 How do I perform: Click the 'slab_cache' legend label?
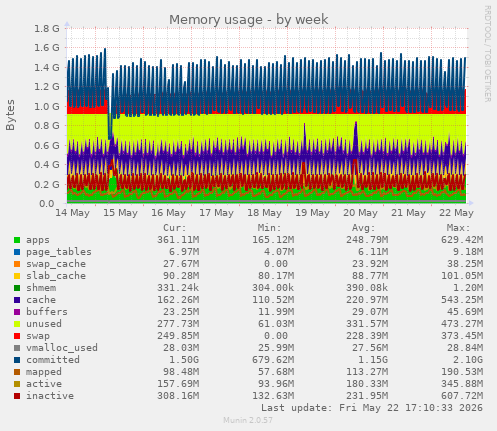tap(56, 276)
